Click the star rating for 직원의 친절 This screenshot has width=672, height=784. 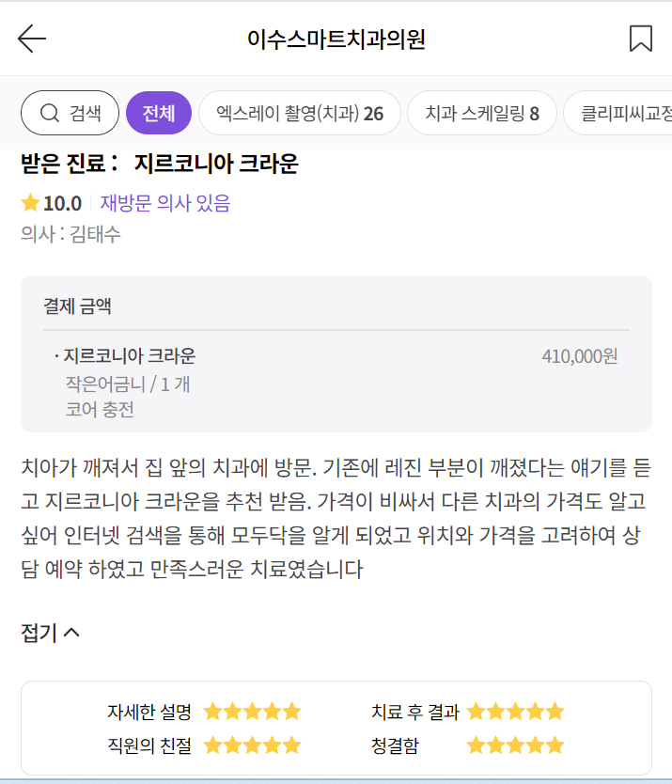pos(252,745)
